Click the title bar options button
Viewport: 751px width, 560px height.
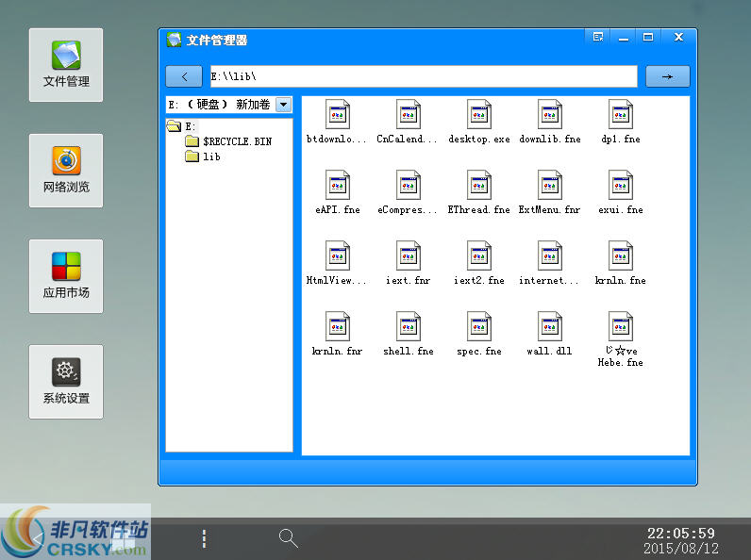[x=598, y=37]
